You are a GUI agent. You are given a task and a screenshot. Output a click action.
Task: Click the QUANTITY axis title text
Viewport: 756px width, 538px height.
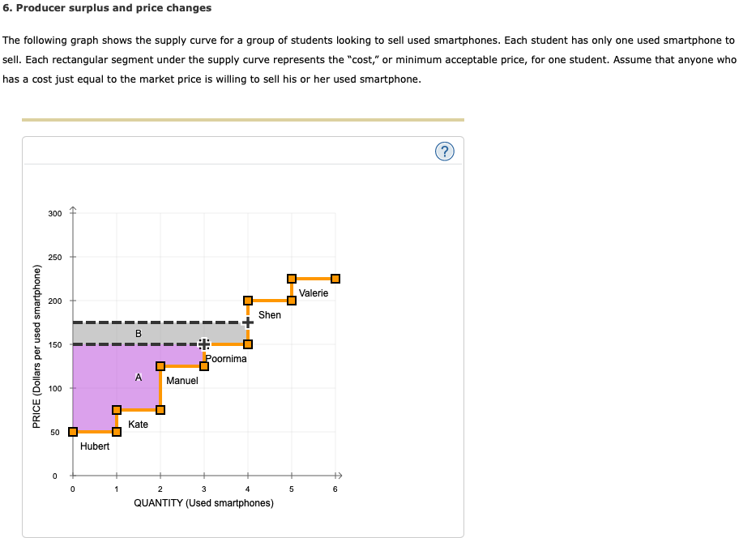[x=203, y=502]
